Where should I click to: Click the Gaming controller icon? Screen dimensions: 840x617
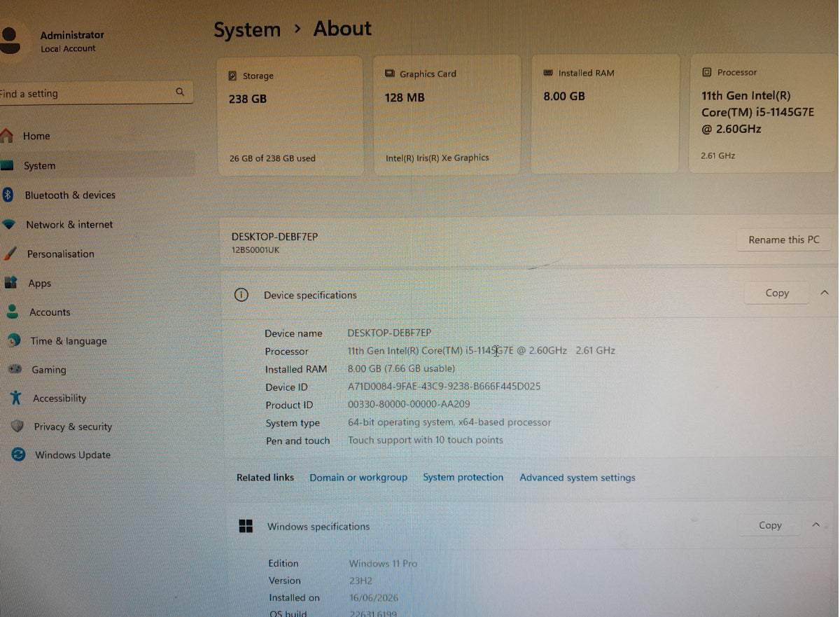coord(15,369)
